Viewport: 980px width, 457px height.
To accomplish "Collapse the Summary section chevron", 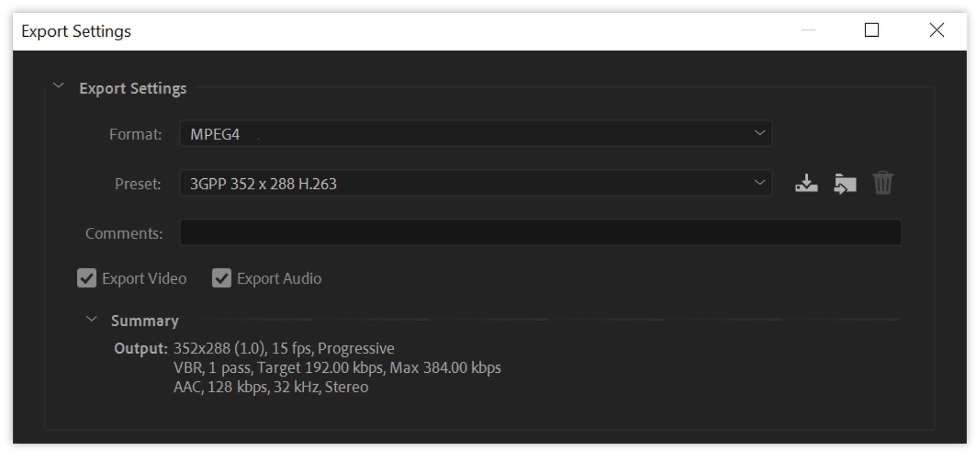I will click(x=91, y=319).
